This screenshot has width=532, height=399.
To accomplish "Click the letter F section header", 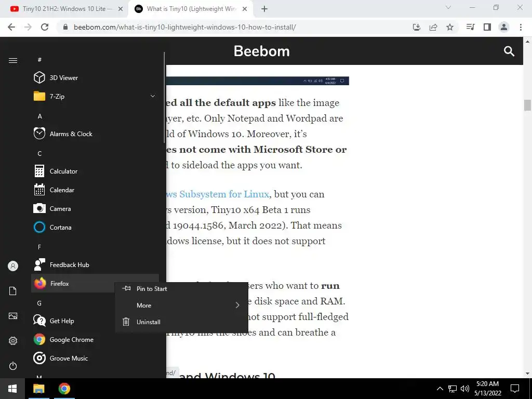I will [39, 247].
